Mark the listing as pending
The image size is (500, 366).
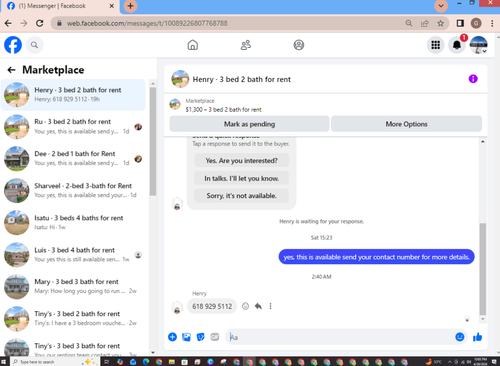(249, 124)
